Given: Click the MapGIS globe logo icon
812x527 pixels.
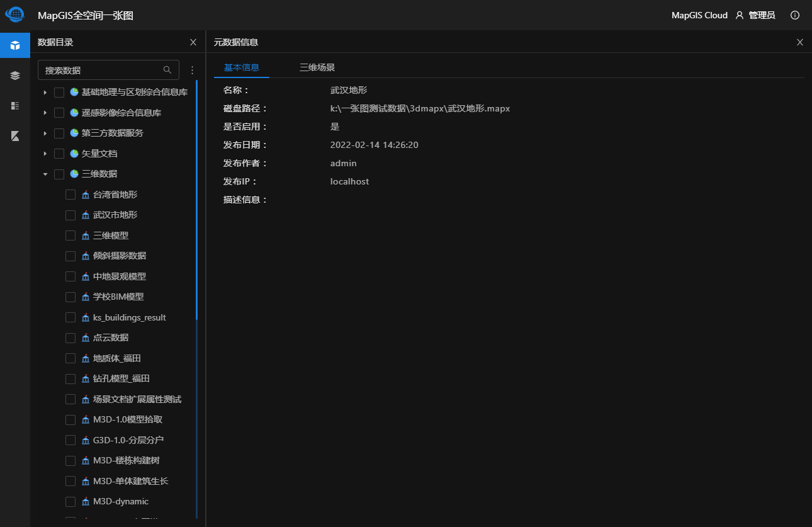Looking at the screenshot, I should 14,13.
